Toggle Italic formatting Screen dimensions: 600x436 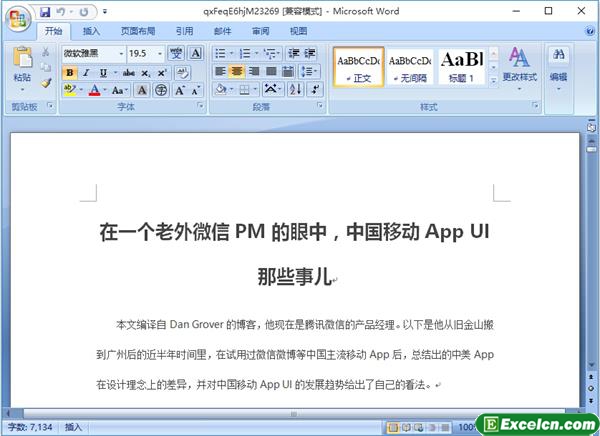click(x=87, y=72)
